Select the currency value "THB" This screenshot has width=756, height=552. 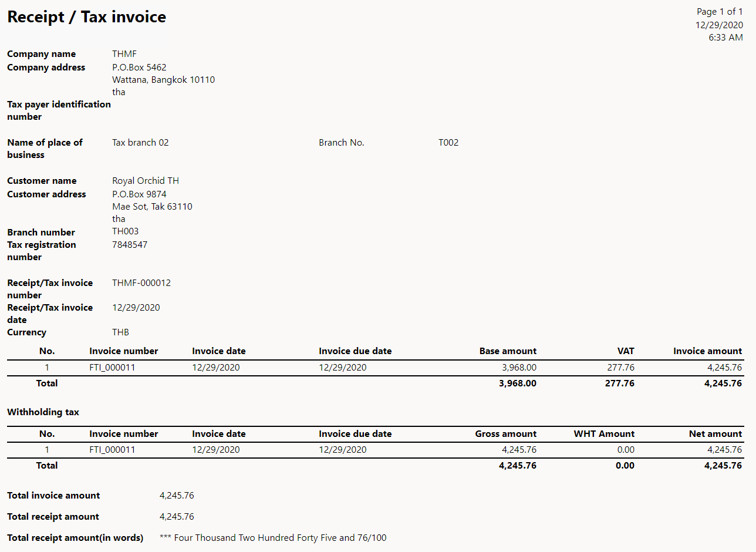tap(120, 332)
